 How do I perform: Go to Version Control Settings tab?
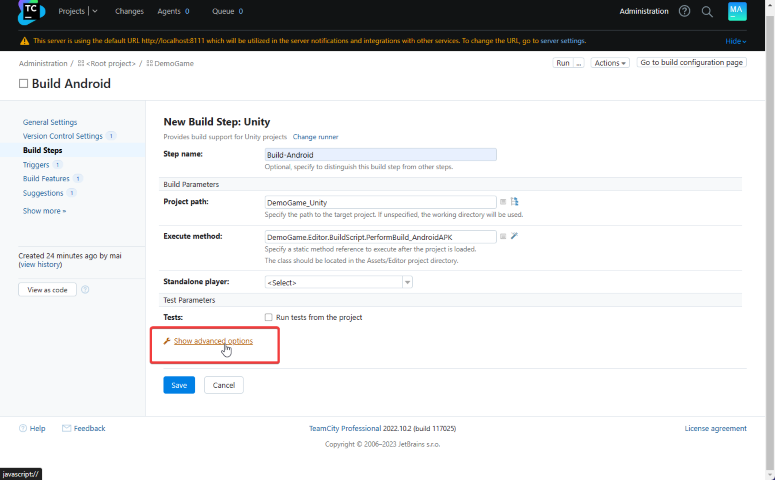tap(62, 136)
